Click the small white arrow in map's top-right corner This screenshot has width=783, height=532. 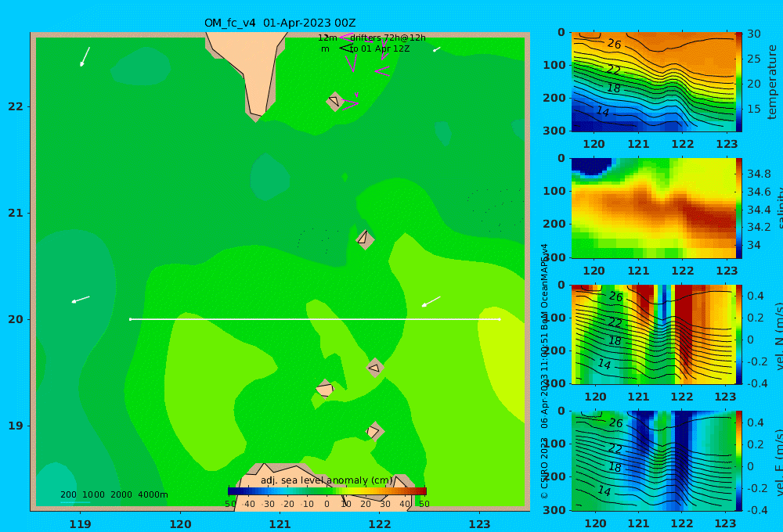tap(436, 49)
